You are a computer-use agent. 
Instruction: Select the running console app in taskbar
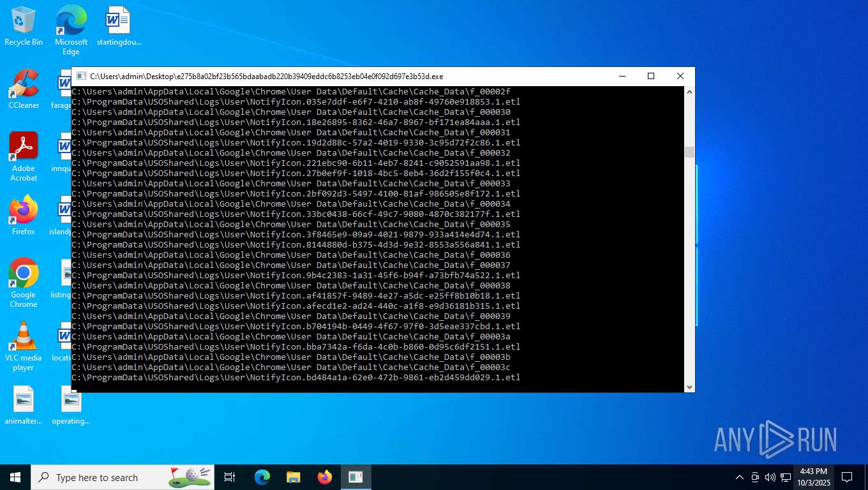(356, 477)
